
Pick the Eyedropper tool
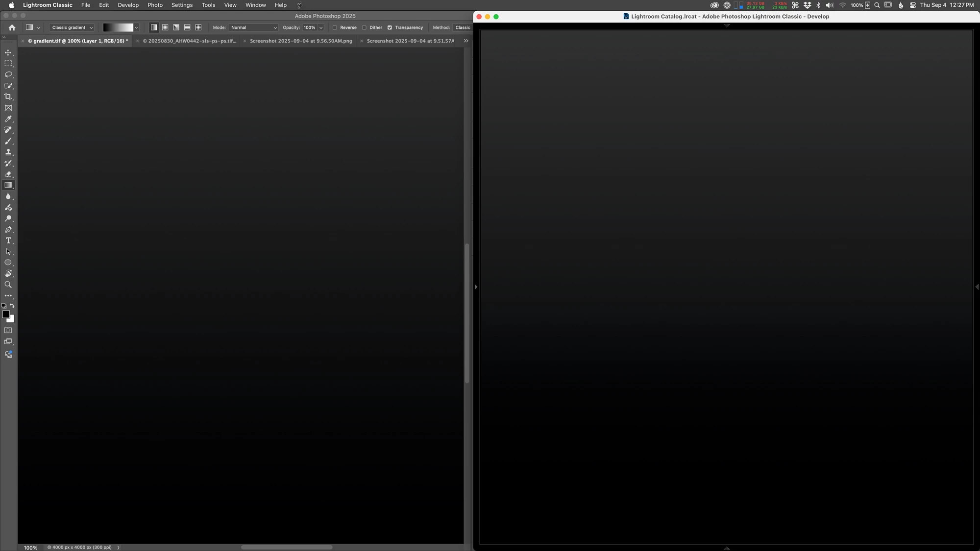click(x=8, y=119)
